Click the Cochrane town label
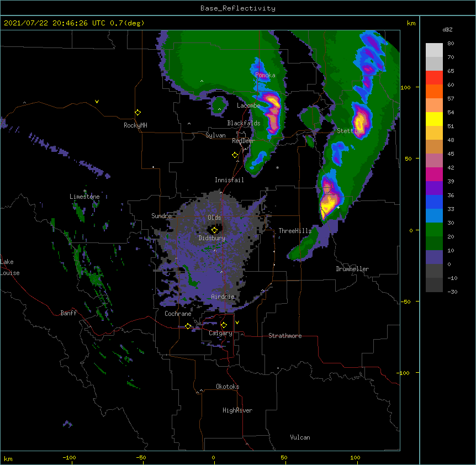 pos(178,314)
